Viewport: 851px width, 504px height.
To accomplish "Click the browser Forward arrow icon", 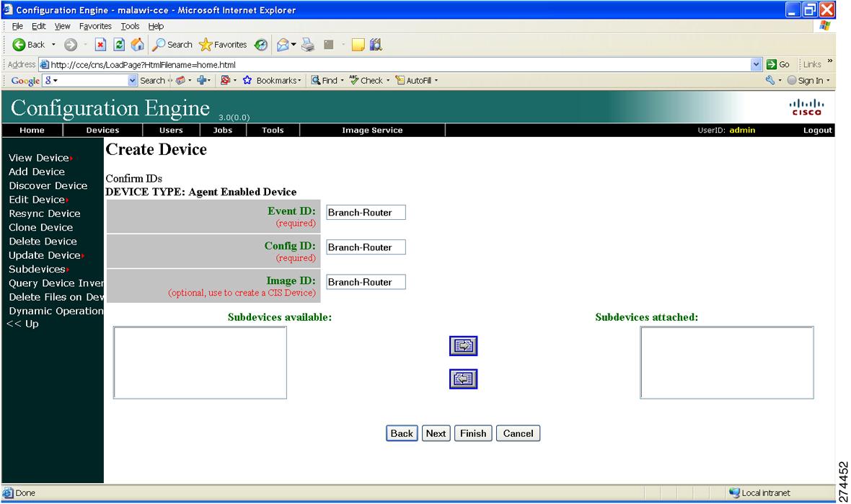I will click(x=71, y=45).
